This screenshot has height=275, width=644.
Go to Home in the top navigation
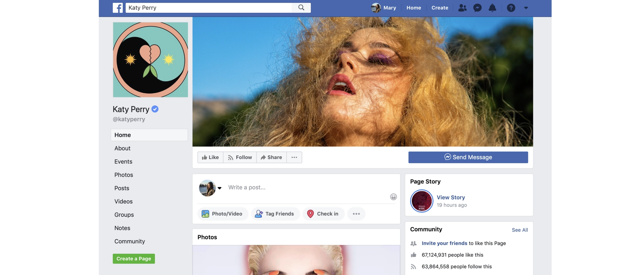[x=414, y=8]
